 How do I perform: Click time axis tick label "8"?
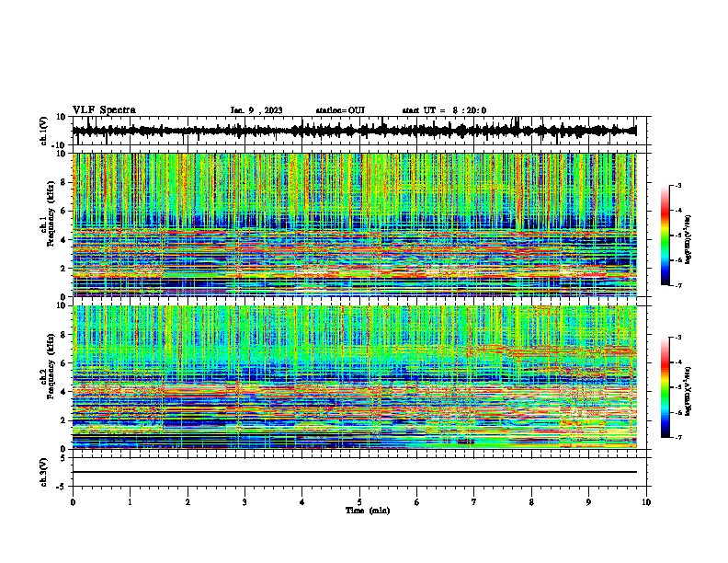click(531, 502)
